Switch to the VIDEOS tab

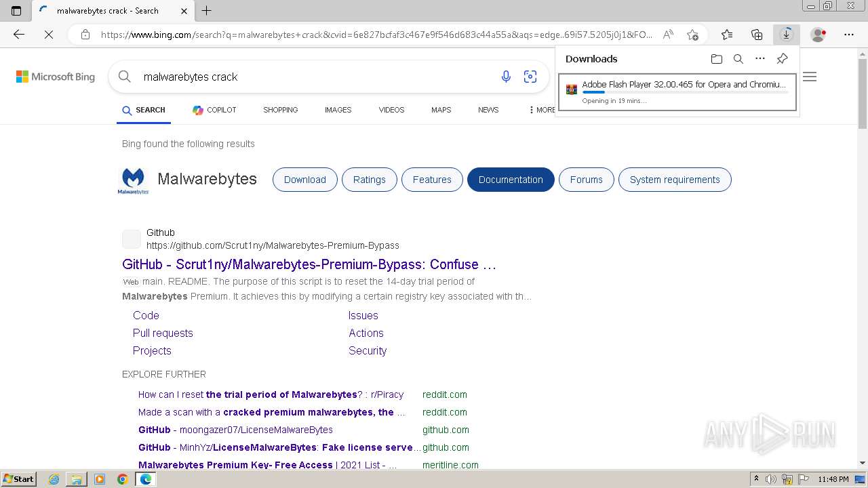[x=391, y=110]
